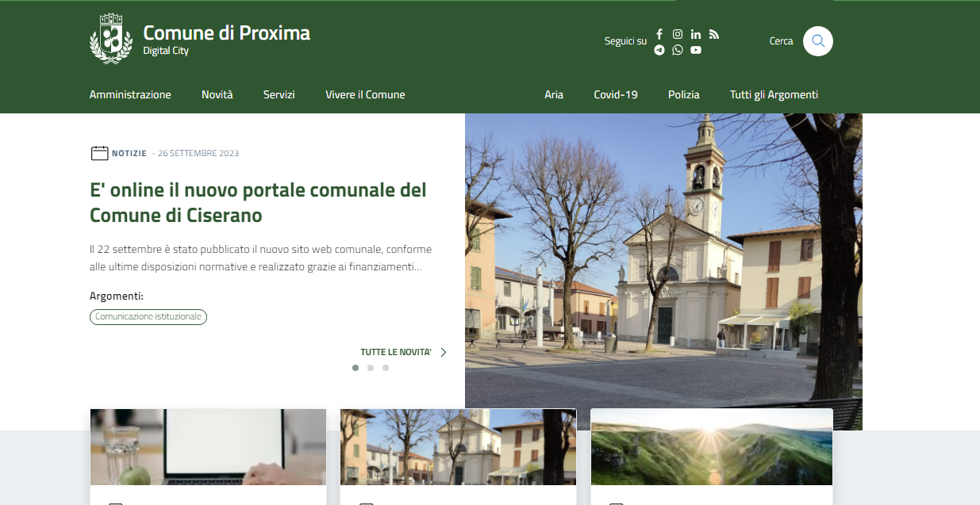The height and width of the screenshot is (505, 980).
Task: Open the LinkedIn social icon
Action: tap(696, 34)
